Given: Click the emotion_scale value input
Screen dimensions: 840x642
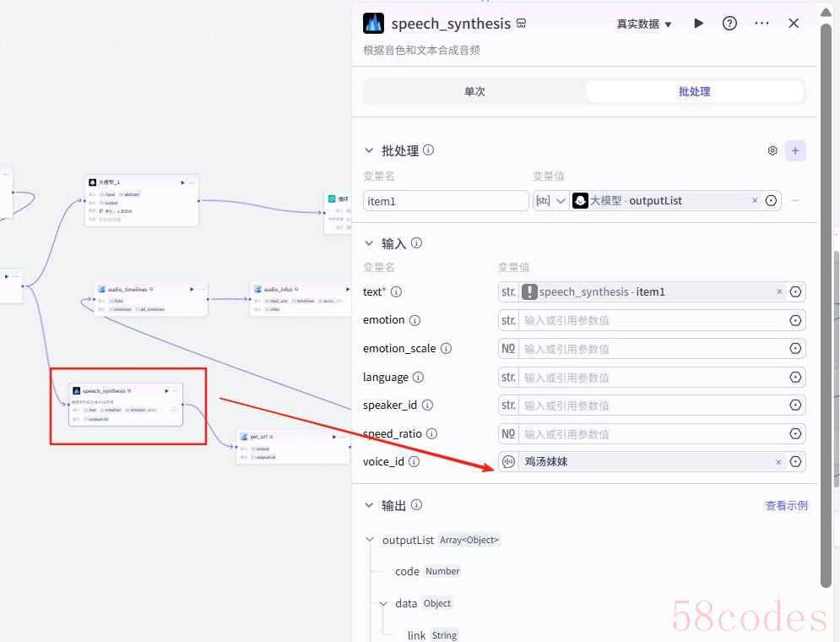Looking at the screenshot, I should (x=652, y=349).
